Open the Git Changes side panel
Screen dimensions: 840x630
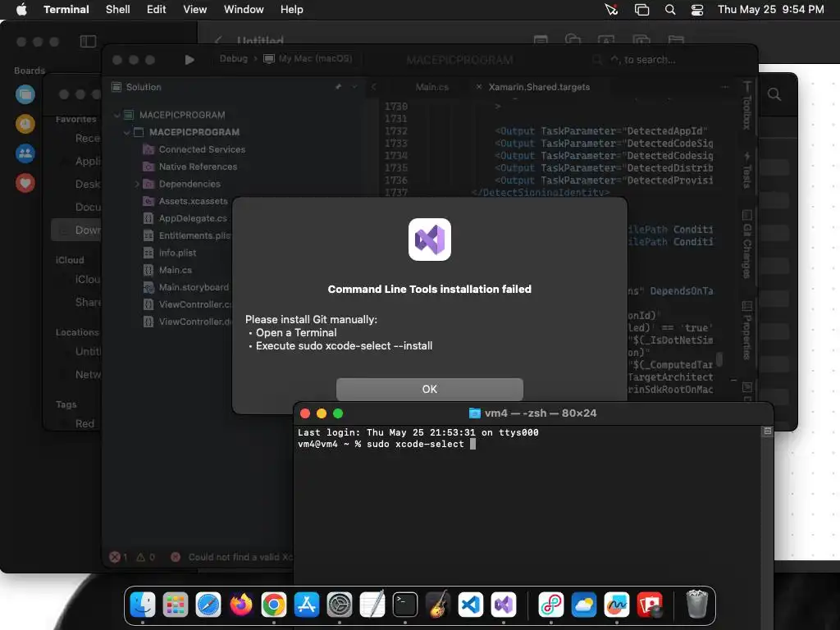tap(746, 244)
